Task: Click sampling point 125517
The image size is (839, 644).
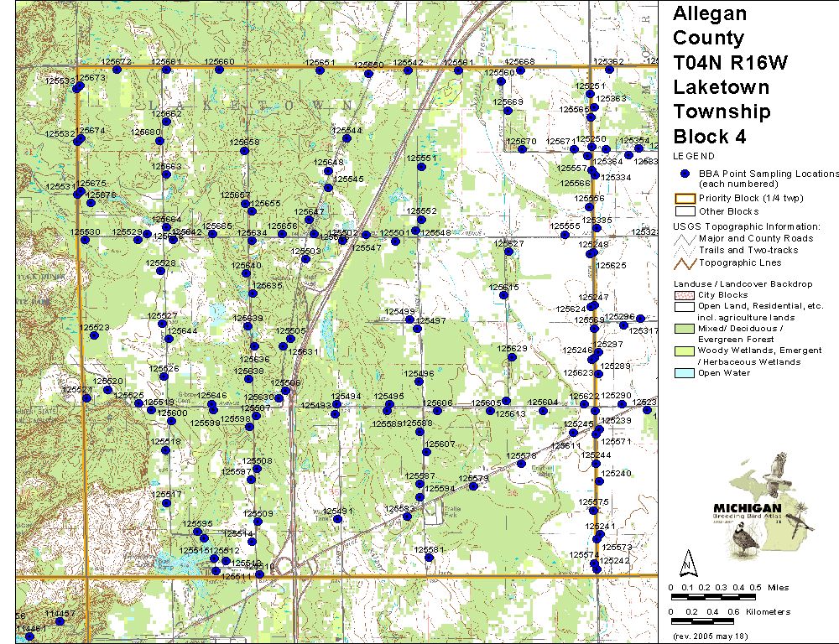Action: click(x=165, y=502)
